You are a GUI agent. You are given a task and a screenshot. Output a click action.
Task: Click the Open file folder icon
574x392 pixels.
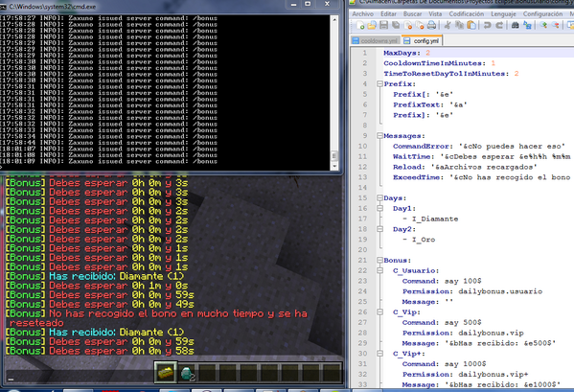click(x=372, y=25)
